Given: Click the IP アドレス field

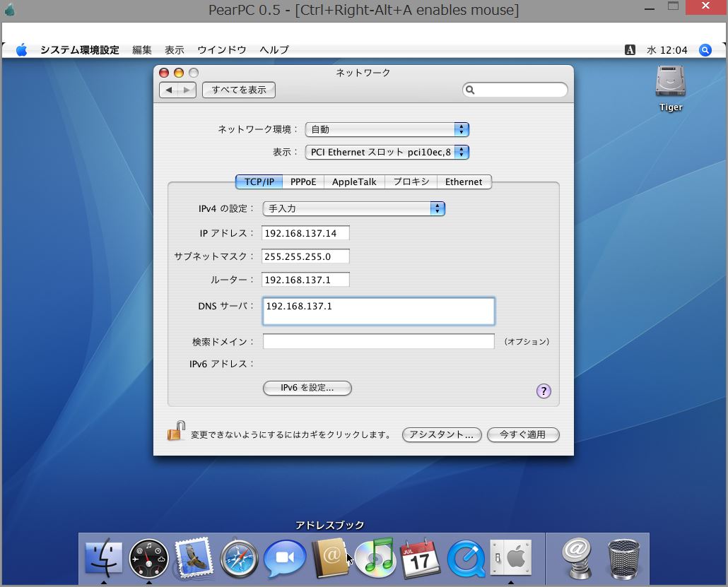Looking at the screenshot, I should [x=305, y=233].
